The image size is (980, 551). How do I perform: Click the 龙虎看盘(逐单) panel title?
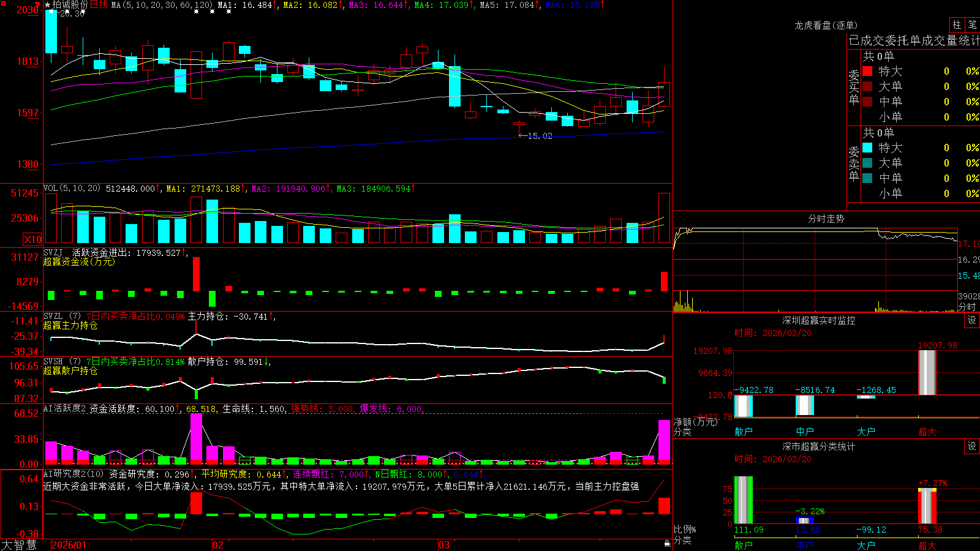pyautogui.click(x=826, y=25)
